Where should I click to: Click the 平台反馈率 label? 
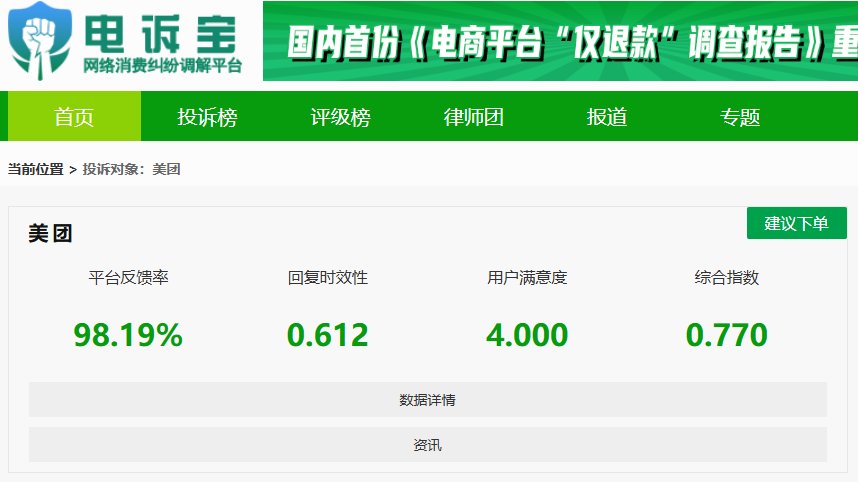point(129,277)
